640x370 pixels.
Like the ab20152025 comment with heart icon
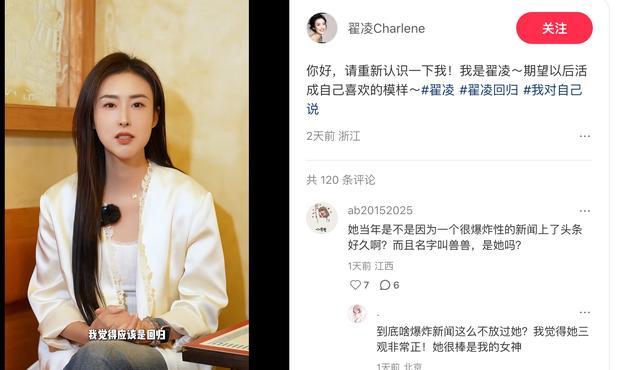[x=356, y=284]
